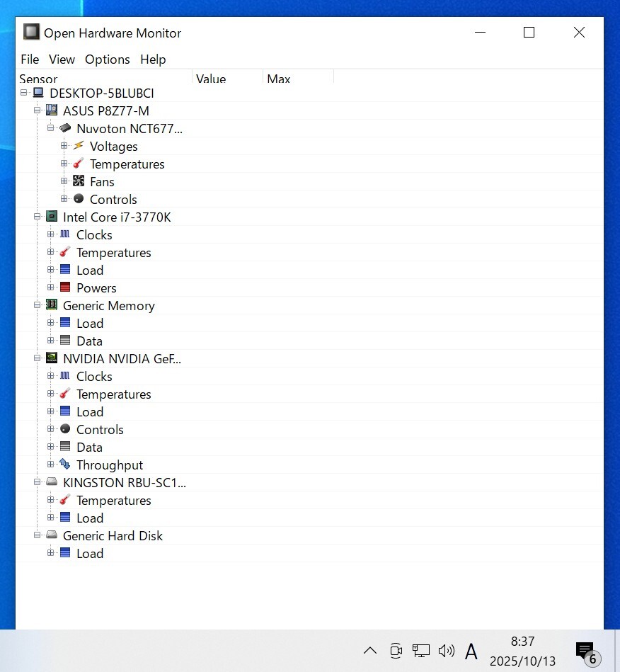Image resolution: width=620 pixels, height=672 pixels.
Task: Click the Throughput arrows icon
Action: pyautogui.click(x=65, y=465)
